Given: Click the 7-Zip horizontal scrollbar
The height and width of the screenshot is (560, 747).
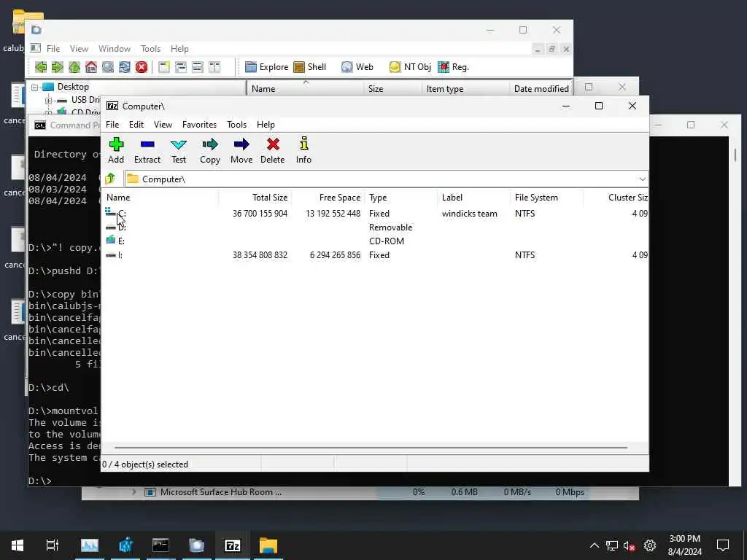Looking at the screenshot, I should click(371, 448).
